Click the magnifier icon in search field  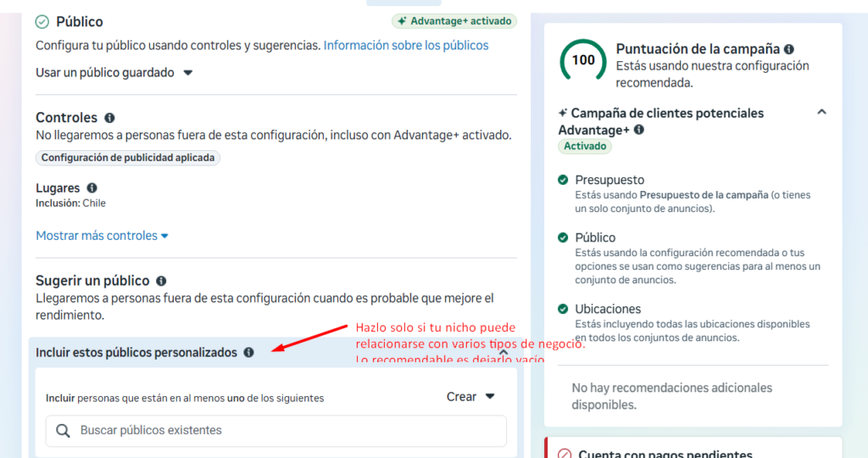(63, 431)
